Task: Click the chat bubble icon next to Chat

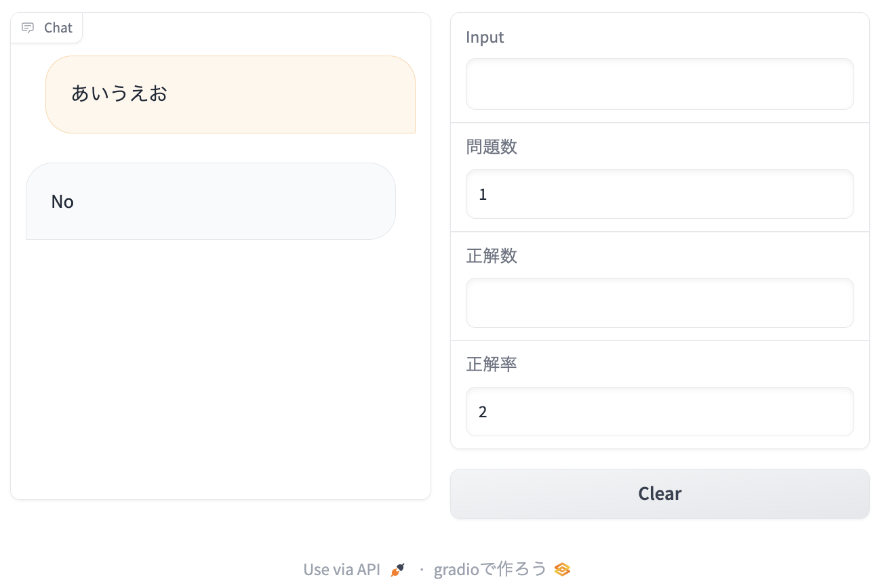Action: [28, 27]
